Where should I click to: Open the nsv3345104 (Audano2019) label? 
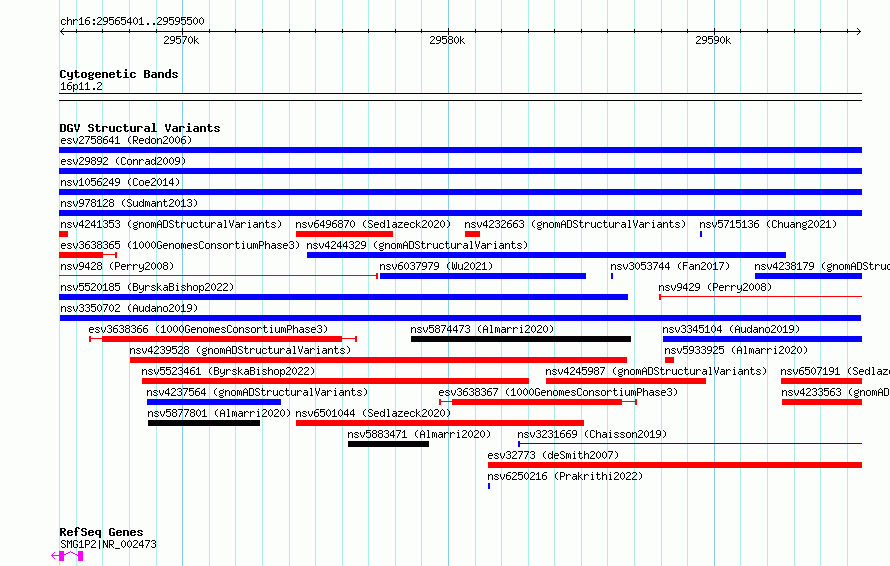click(731, 329)
